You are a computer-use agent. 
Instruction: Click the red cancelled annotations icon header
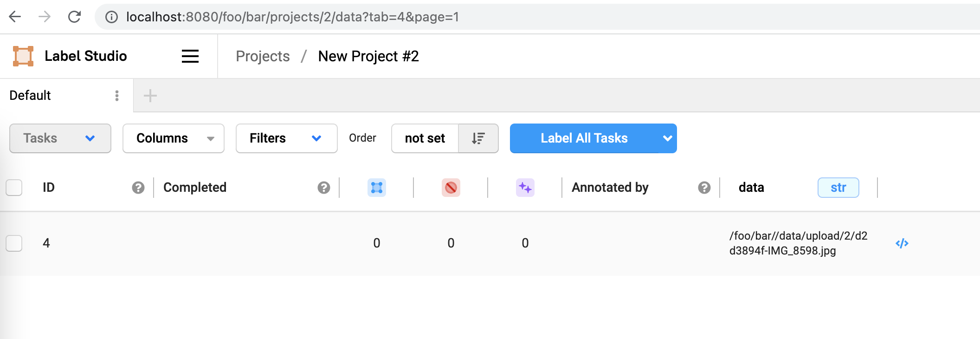click(451, 188)
